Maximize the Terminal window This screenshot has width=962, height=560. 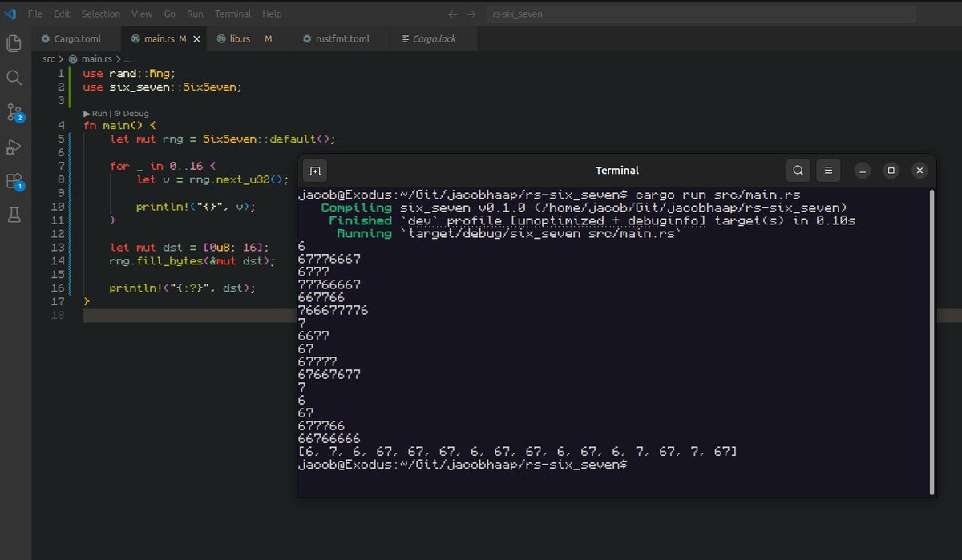point(891,171)
